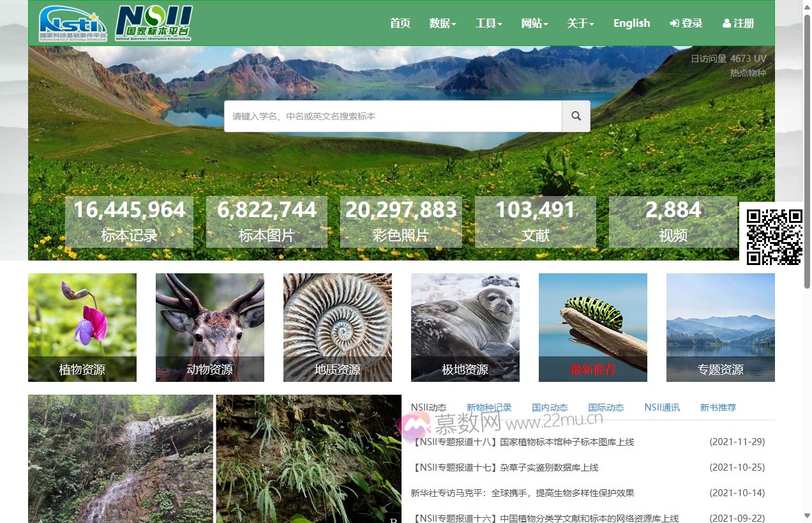Open the 动物资源 deer thumbnail
812x523 pixels.
209,328
